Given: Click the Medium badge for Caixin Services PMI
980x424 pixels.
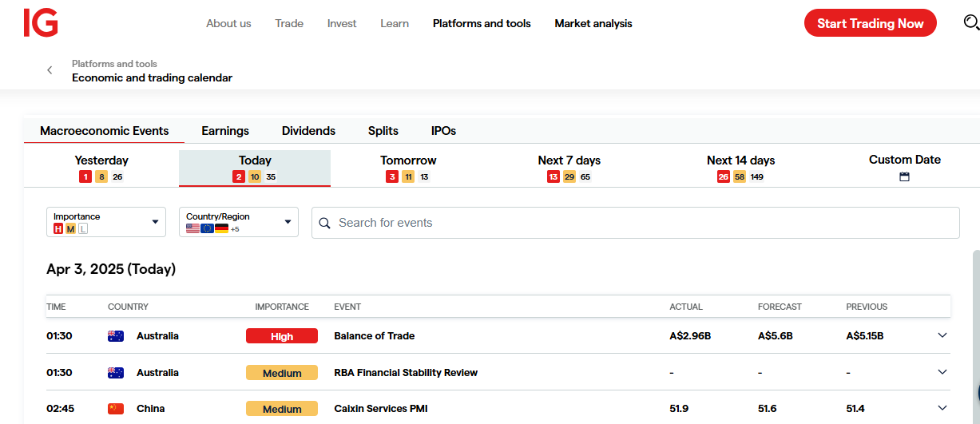Looking at the screenshot, I should 282,409.
